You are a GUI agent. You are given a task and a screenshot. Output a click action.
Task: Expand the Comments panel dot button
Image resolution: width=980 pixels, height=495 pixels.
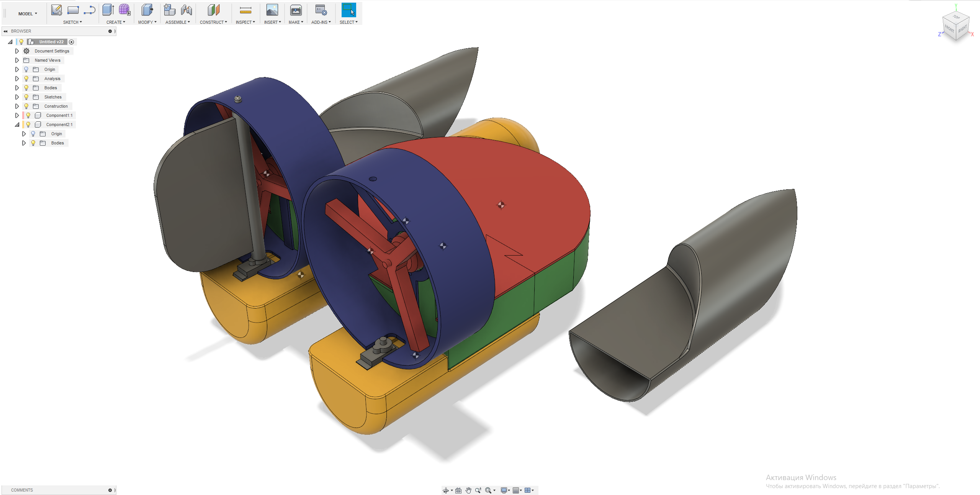110,490
